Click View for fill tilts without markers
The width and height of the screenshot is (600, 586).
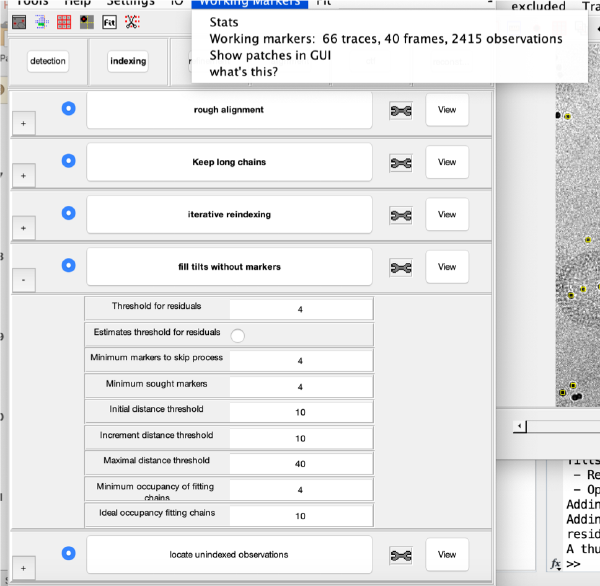tap(447, 267)
